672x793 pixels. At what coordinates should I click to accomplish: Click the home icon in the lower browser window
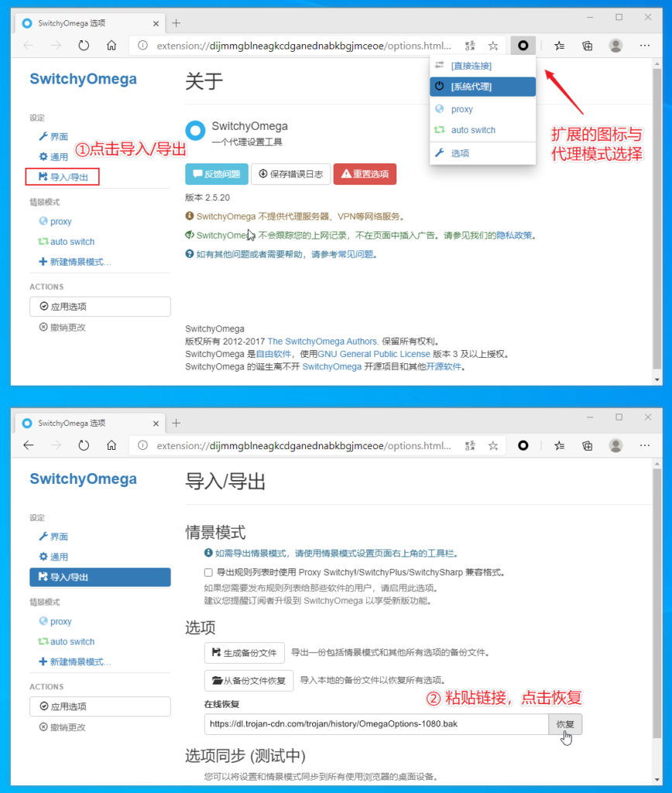(111, 445)
